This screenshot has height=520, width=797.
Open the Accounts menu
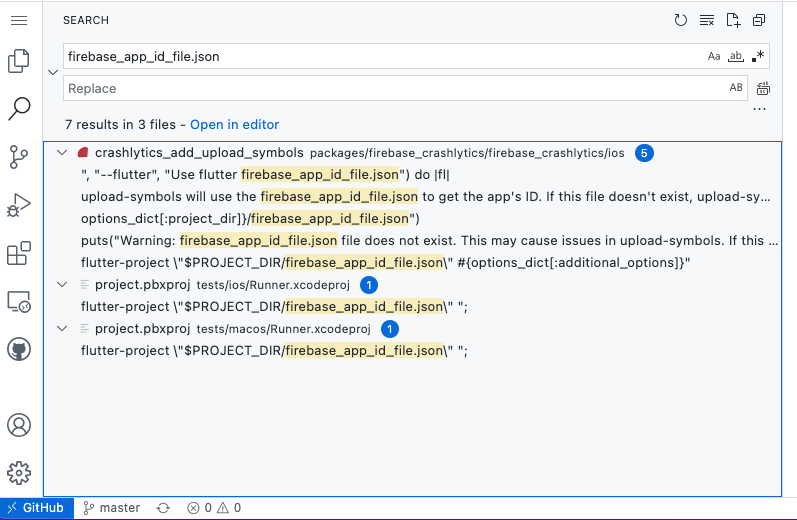(x=19, y=425)
